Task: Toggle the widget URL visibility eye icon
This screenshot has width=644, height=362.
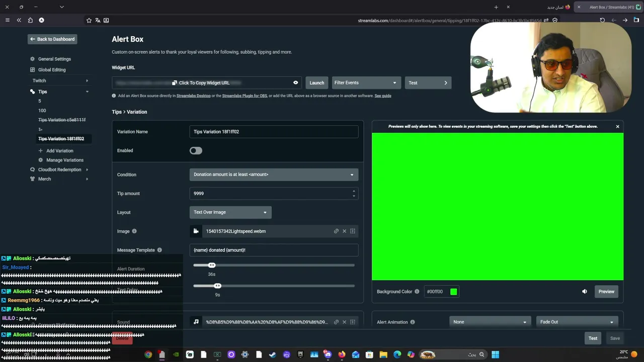Action: (295, 82)
